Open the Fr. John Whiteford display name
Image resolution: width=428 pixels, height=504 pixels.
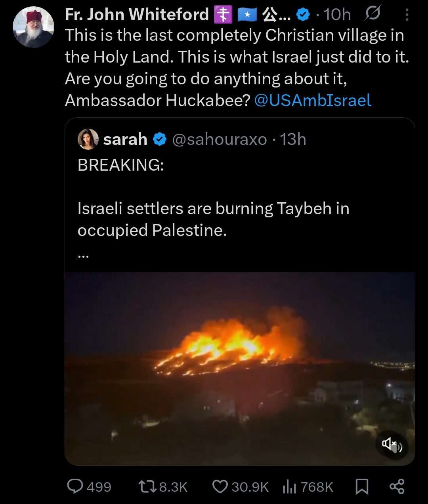point(137,15)
